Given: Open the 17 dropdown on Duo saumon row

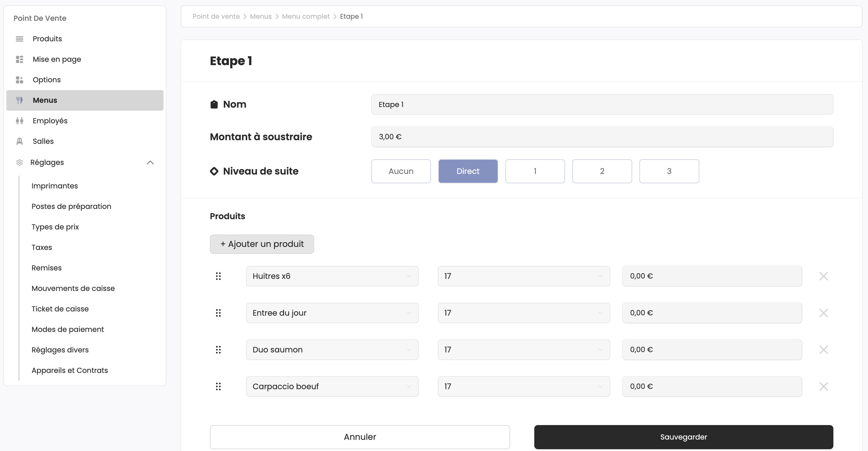Looking at the screenshot, I should [523, 350].
